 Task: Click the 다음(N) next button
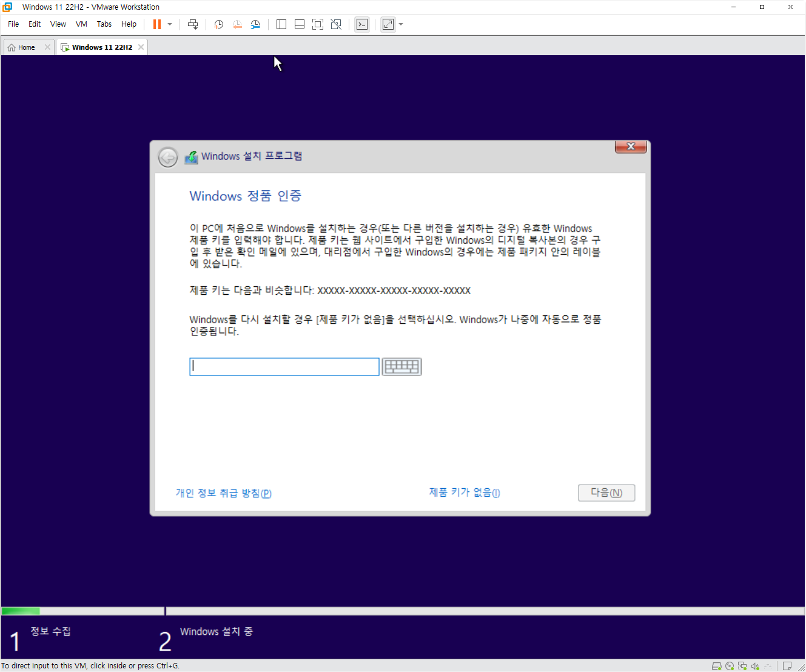tap(606, 492)
